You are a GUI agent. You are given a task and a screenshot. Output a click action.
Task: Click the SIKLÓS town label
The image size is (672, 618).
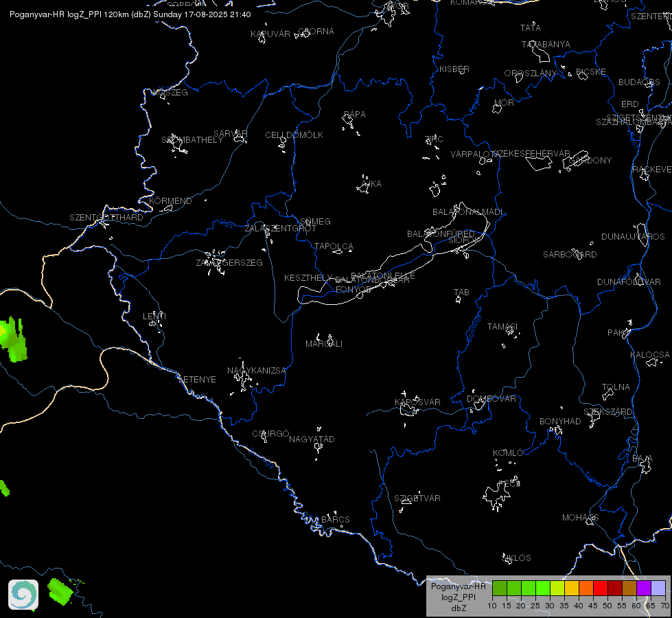pyautogui.click(x=516, y=558)
